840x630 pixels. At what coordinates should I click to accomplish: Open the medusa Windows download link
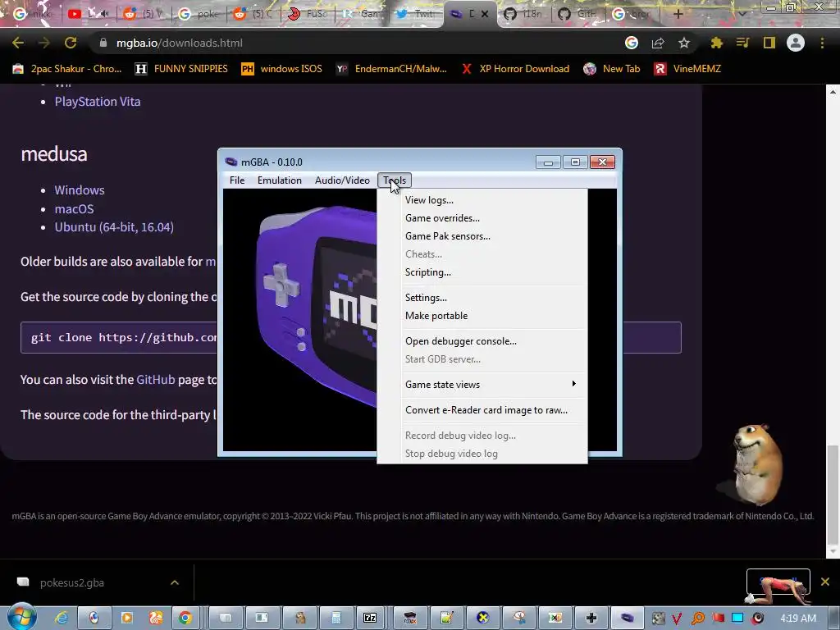pyautogui.click(x=80, y=190)
